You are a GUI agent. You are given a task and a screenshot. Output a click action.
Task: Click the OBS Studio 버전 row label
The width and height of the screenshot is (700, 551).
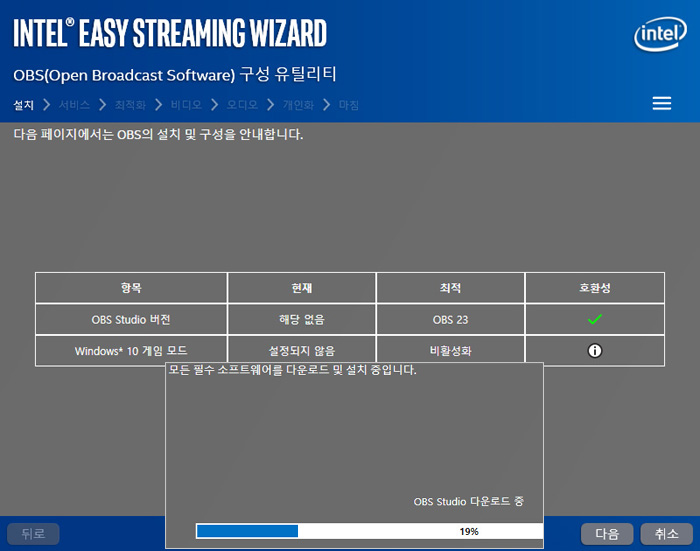[131, 319]
